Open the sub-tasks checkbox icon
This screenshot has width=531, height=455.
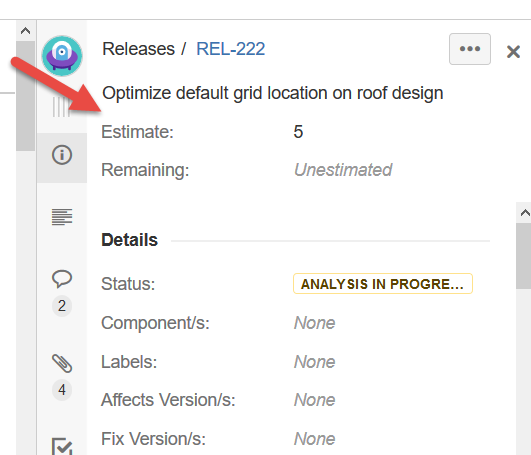[62, 446]
